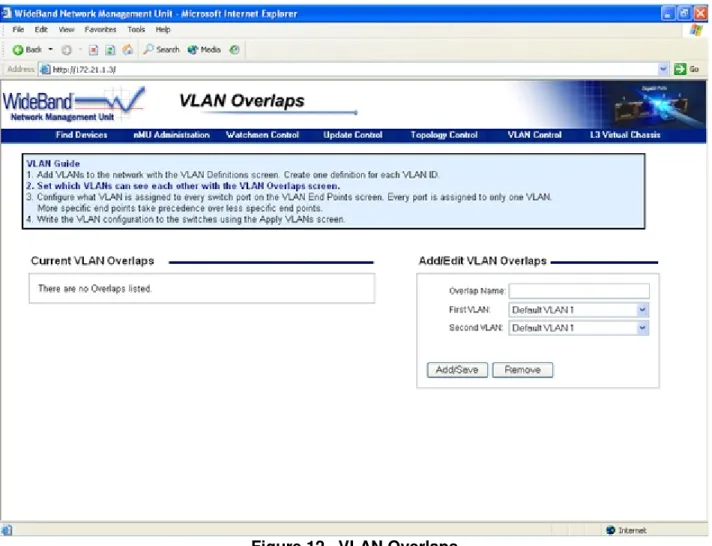
Task: Open the Edit menu
Action: tap(41, 30)
